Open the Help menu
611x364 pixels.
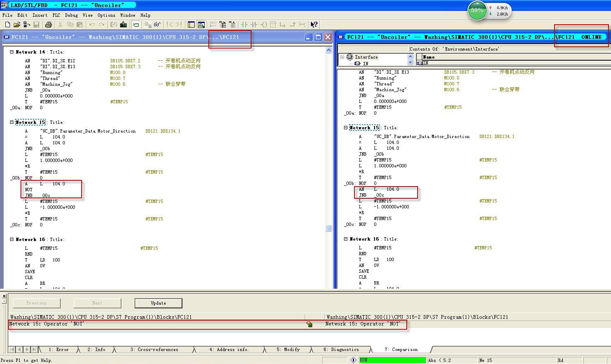145,15
